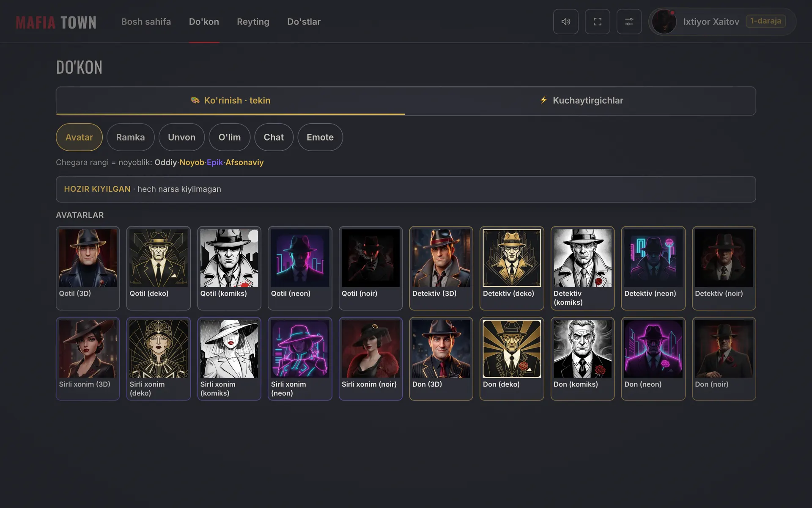The width and height of the screenshot is (812, 508).
Task: Choose the Sirli xonim (3D) avatar
Action: tap(88, 359)
